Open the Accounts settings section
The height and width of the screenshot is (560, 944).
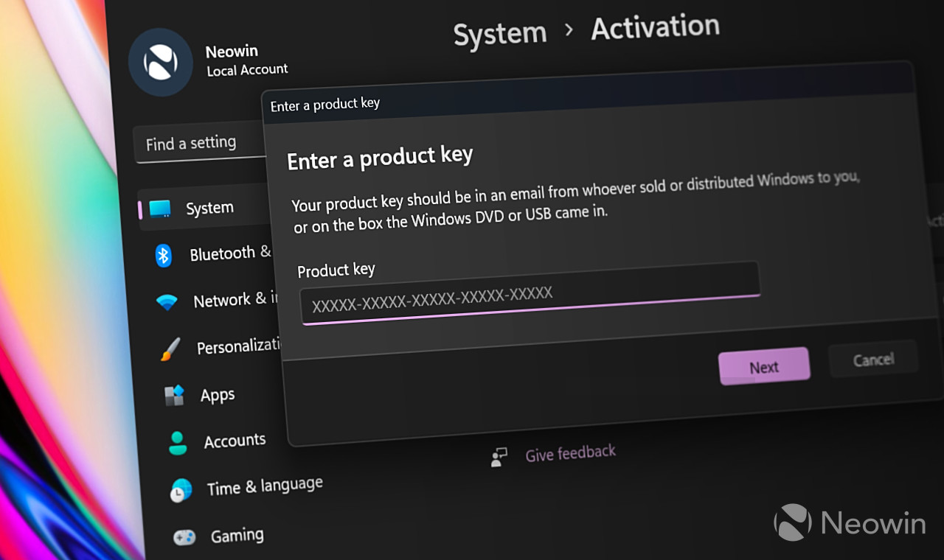(x=235, y=441)
